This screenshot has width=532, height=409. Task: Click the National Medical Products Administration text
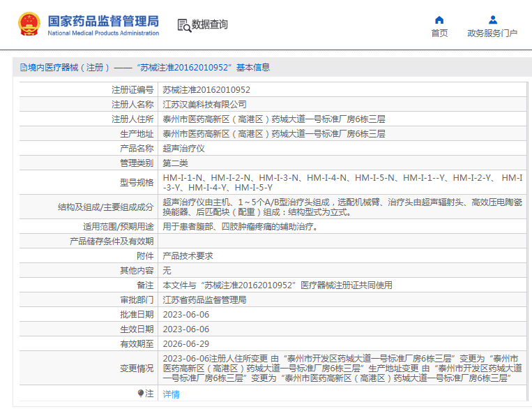tap(103, 33)
